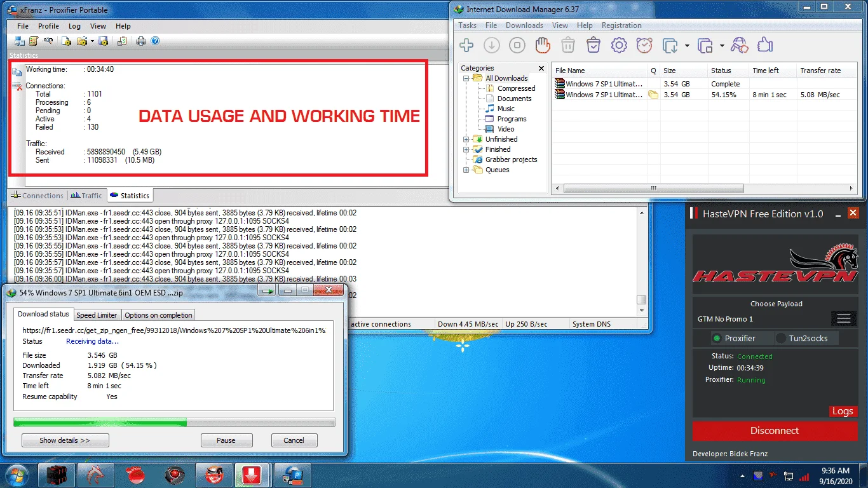Click the start queue icon in IDM toolbar

(x=670, y=45)
